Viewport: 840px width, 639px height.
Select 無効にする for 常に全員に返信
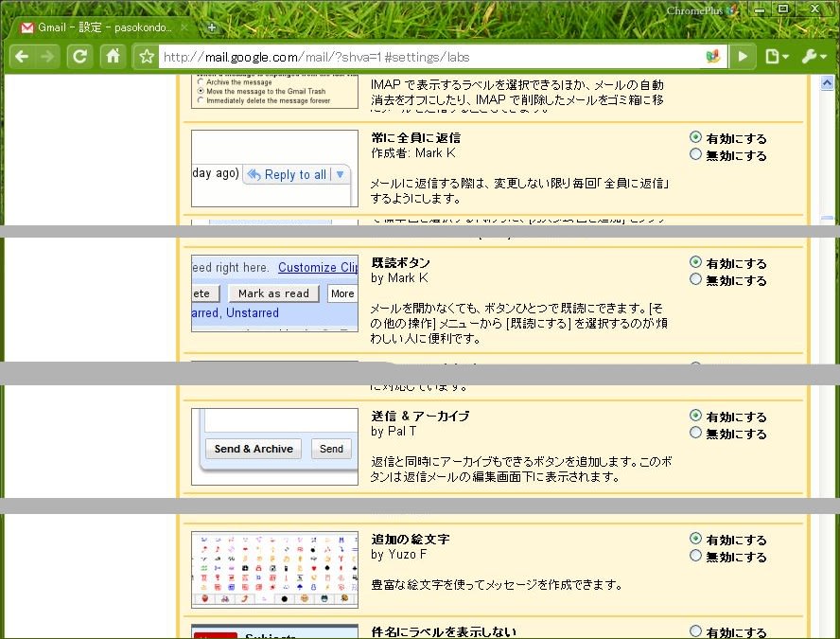696,154
